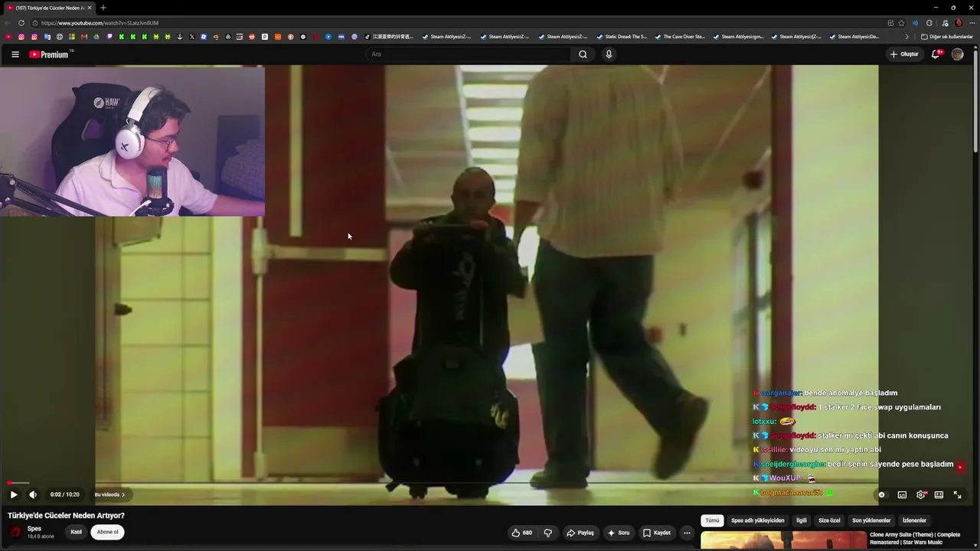Click the video title 'Türkiye'de Cüceler Neden Artıyor?'
The height and width of the screenshot is (551, 980).
(x=66, y=516)
